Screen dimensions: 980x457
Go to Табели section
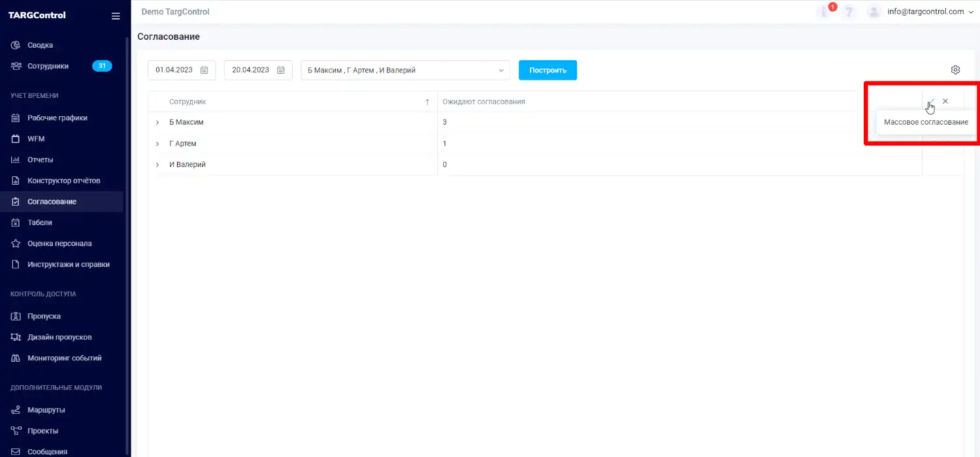tap(40, 223)
